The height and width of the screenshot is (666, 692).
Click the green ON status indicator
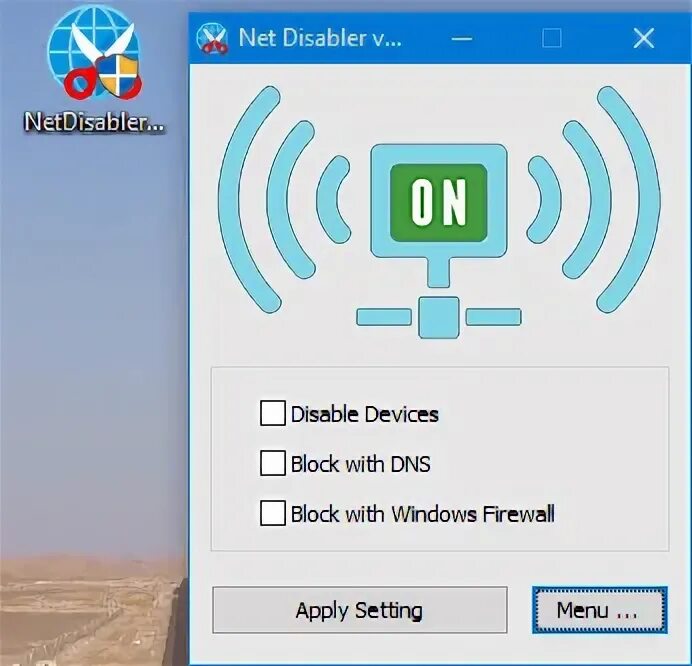point(439,203)
